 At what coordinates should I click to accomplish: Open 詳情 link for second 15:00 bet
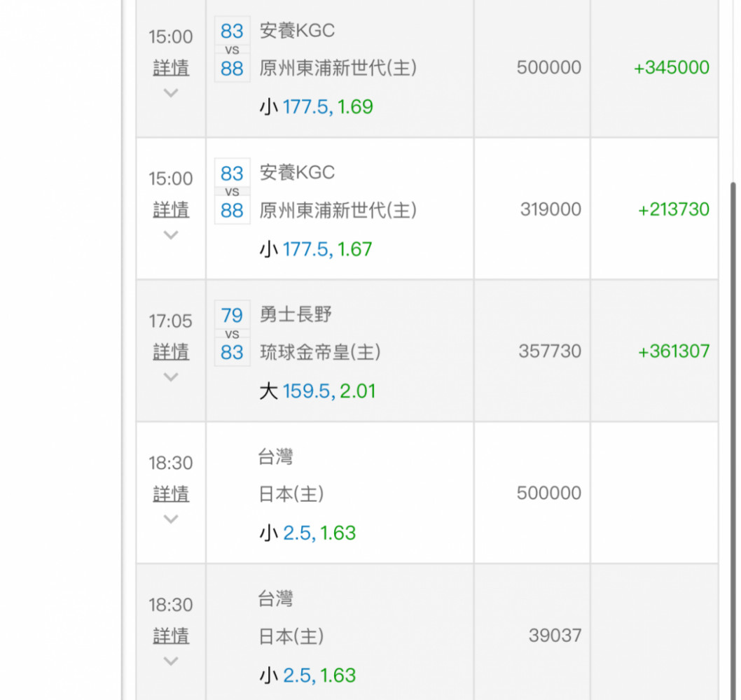[x=171, y=210]
